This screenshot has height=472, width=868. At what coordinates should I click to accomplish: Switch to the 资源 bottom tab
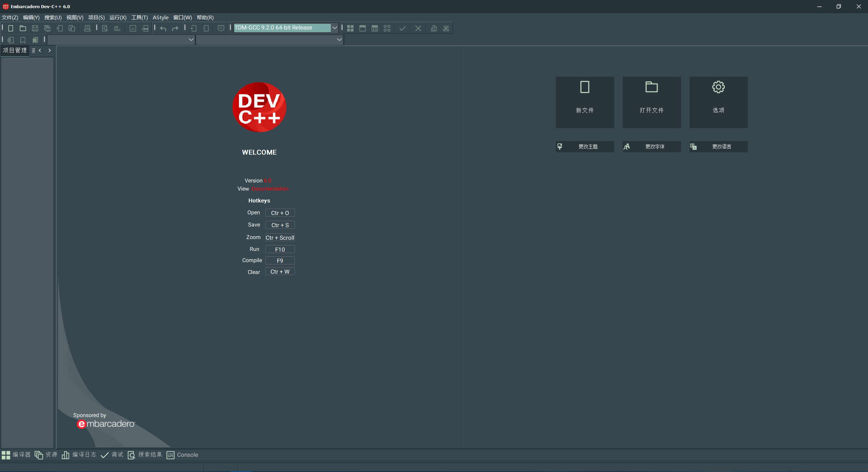point(46,455)
